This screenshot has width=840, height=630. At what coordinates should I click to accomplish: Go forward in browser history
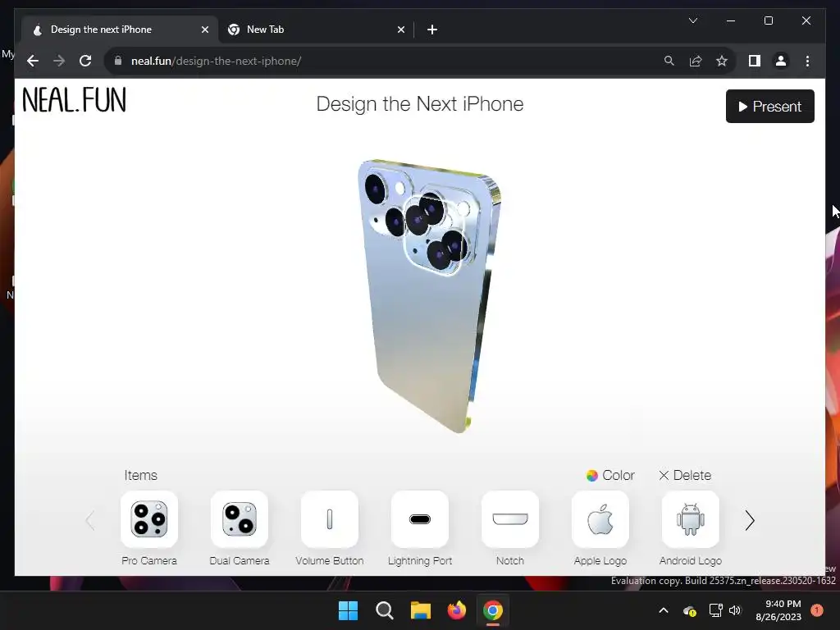click(59, 61)
